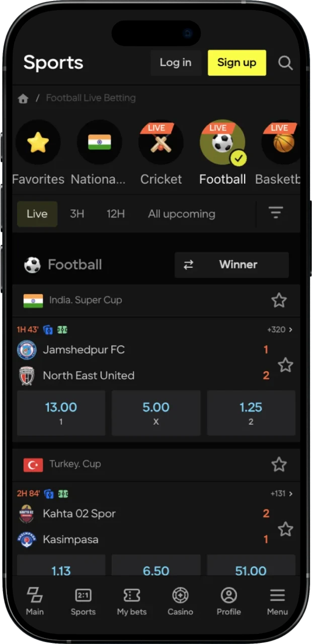Viewport: 312px width, 644px height.
Task: Tap the Log in button
Action: (x=175, y=63)
